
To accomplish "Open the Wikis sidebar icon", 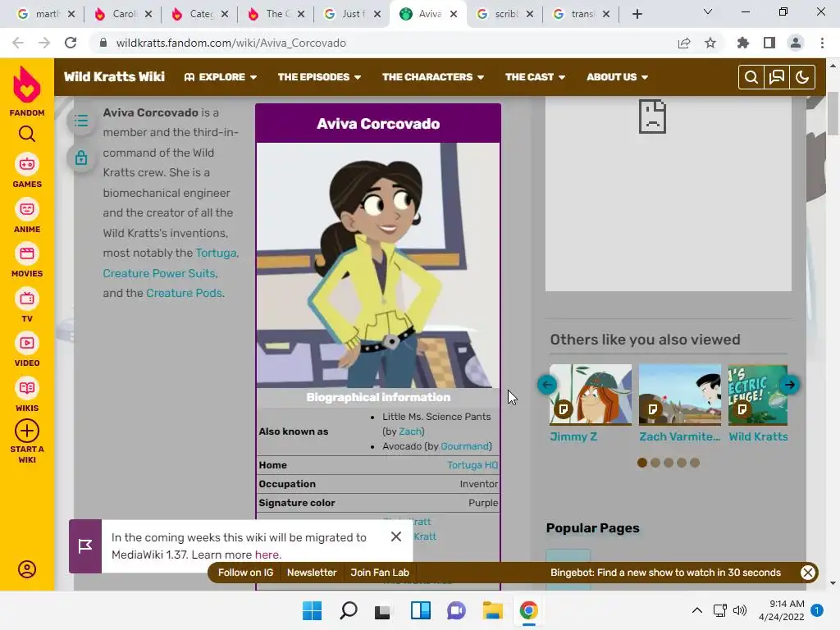I will [27, 388].
